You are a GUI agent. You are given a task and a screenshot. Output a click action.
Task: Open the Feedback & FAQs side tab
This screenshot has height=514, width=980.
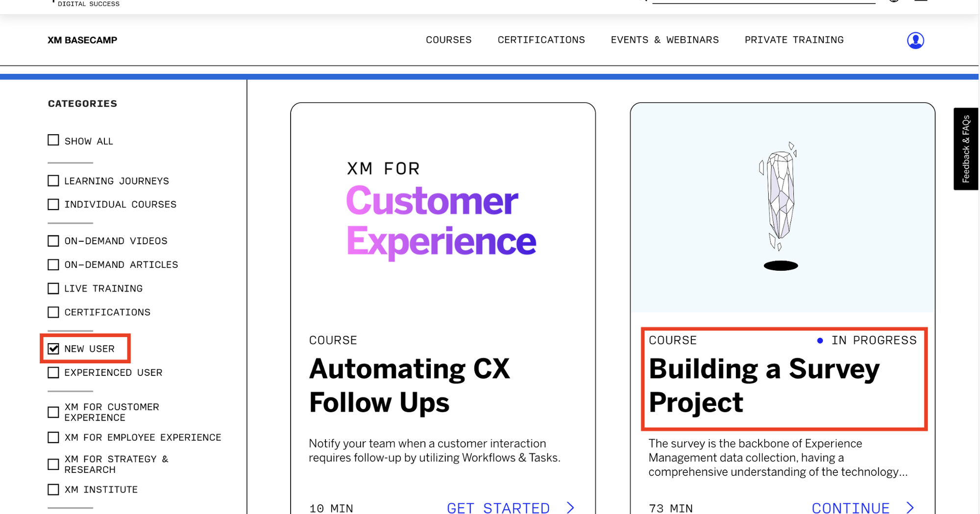(x=965, y=149)
